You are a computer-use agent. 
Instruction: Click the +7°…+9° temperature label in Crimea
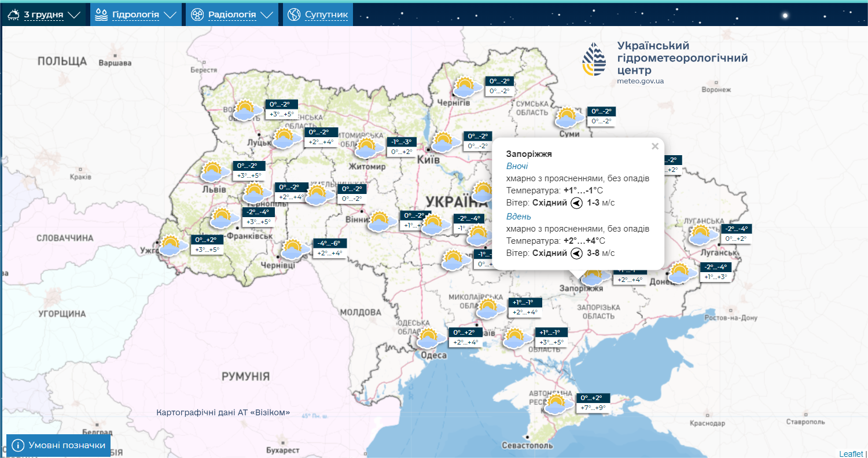pos(594,408)
